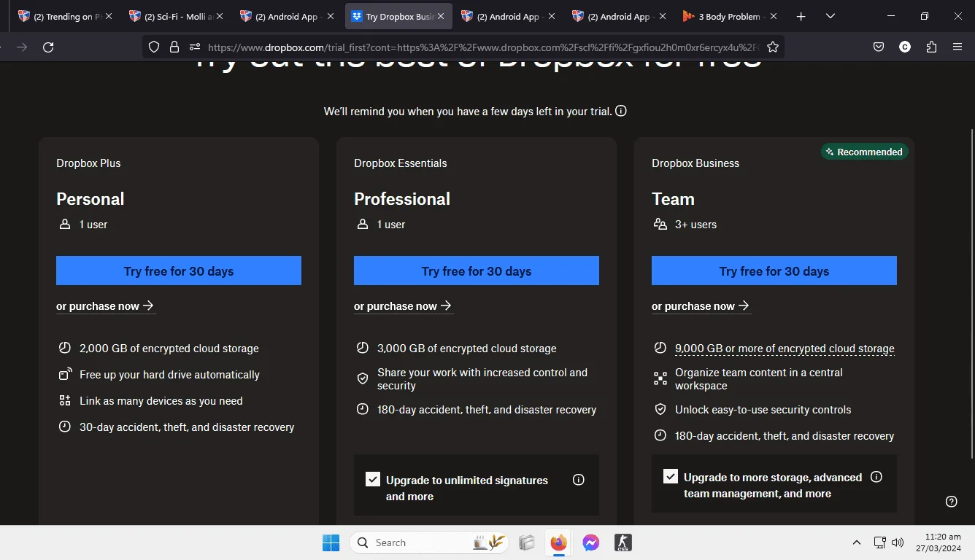Open the Firefox application menu

[x=957, y=47]
